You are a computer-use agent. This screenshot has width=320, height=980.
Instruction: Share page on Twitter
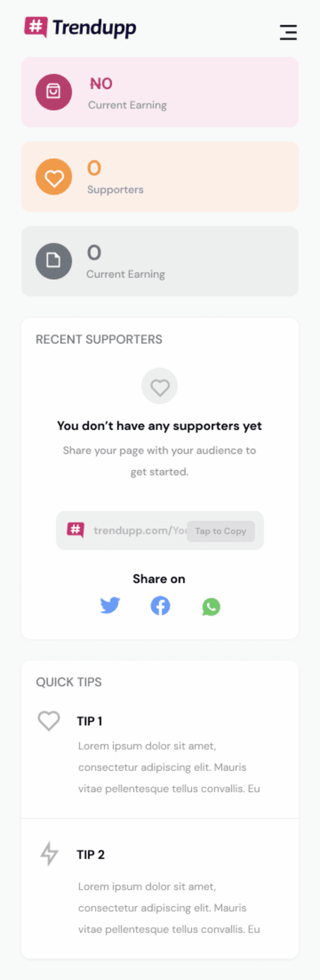110,606
